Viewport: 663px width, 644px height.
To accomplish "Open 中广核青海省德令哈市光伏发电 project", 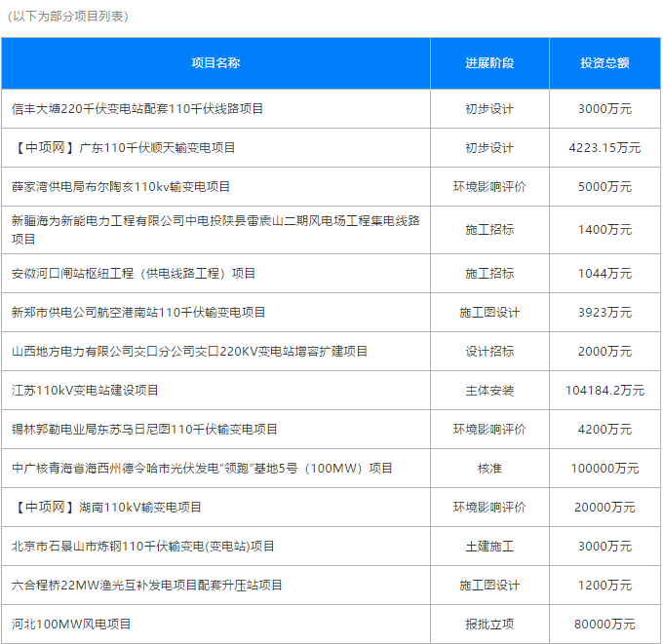I will click(x=202, y=469).
